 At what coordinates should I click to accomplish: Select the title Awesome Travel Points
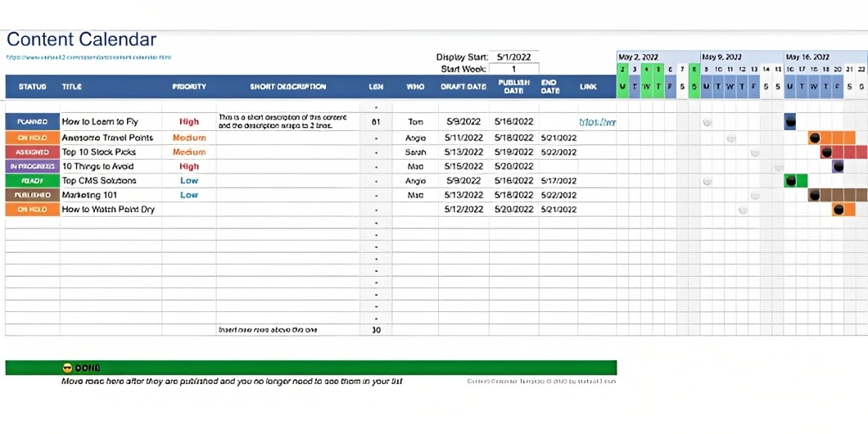[108, 138]
